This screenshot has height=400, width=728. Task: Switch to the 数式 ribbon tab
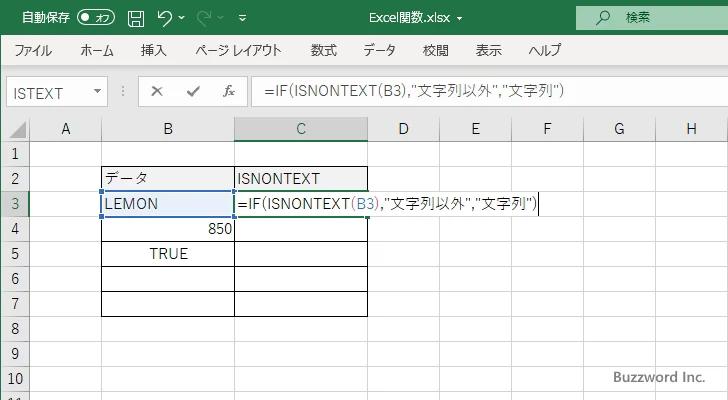(x=324, y=50)
